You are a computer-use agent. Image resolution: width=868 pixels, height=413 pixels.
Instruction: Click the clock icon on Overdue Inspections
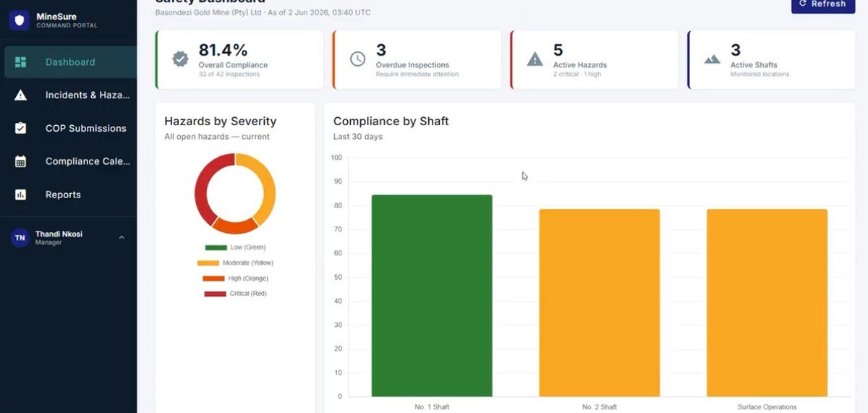tap(358, 59)
